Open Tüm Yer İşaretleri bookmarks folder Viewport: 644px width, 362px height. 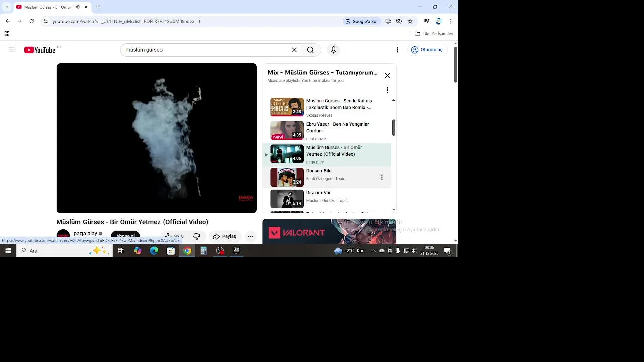point(434,34)
